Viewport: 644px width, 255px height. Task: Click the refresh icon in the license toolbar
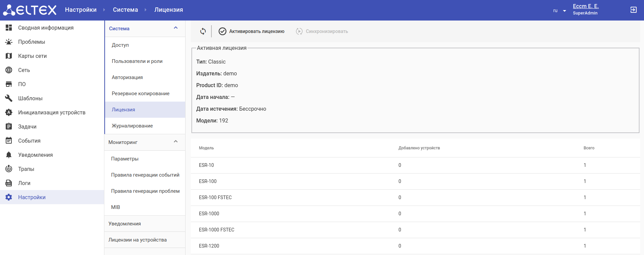[x=203, y=31]
